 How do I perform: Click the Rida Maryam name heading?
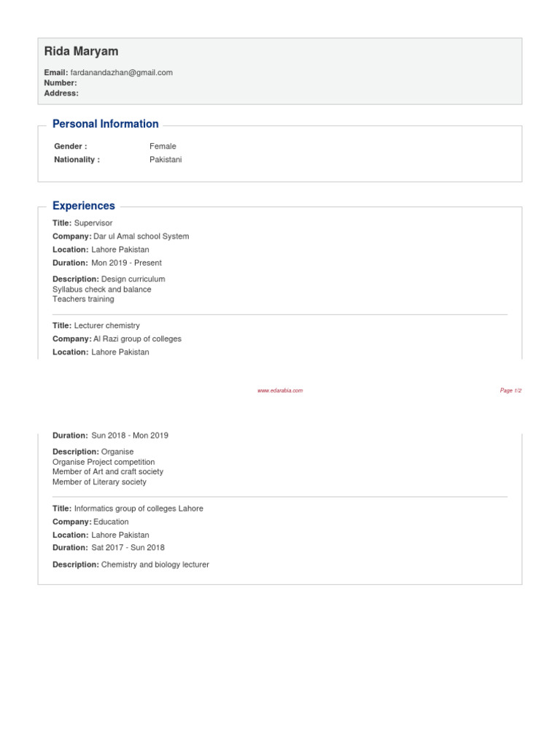click(x=81, y=51)
